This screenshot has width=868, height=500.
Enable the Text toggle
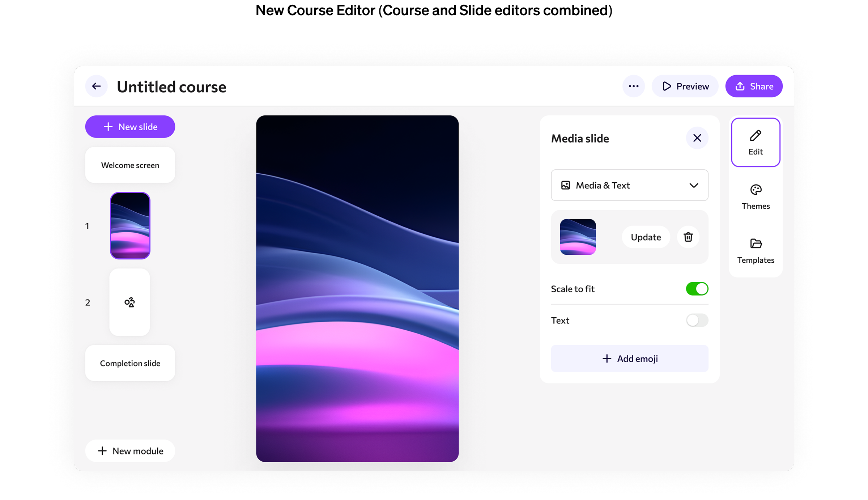point(697,320)
